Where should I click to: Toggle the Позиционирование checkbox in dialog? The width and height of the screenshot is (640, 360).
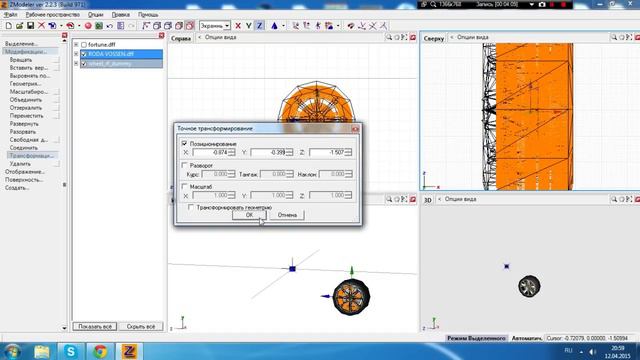pyautogui.click(x=184, y=144)
